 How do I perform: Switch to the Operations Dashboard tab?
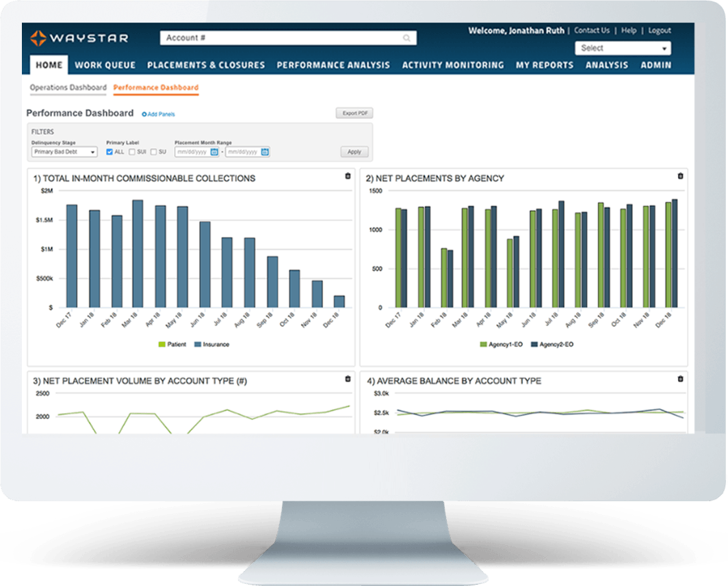(67, 88)
